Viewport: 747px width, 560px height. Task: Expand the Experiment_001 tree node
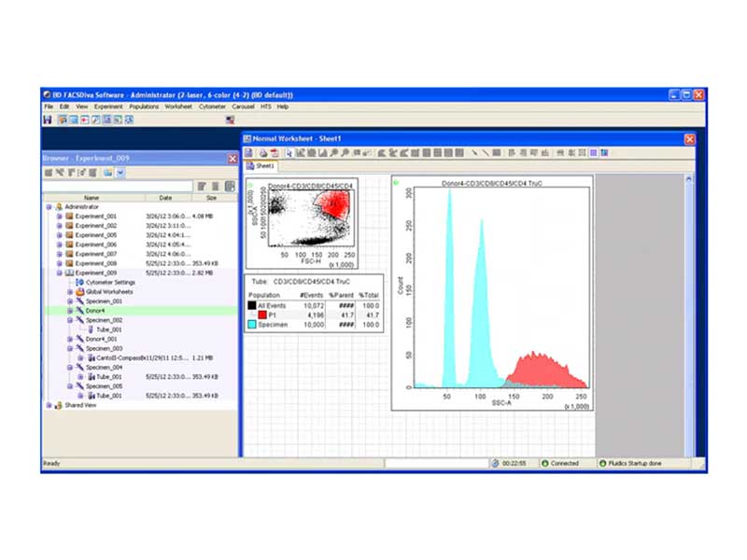[58, 216]
